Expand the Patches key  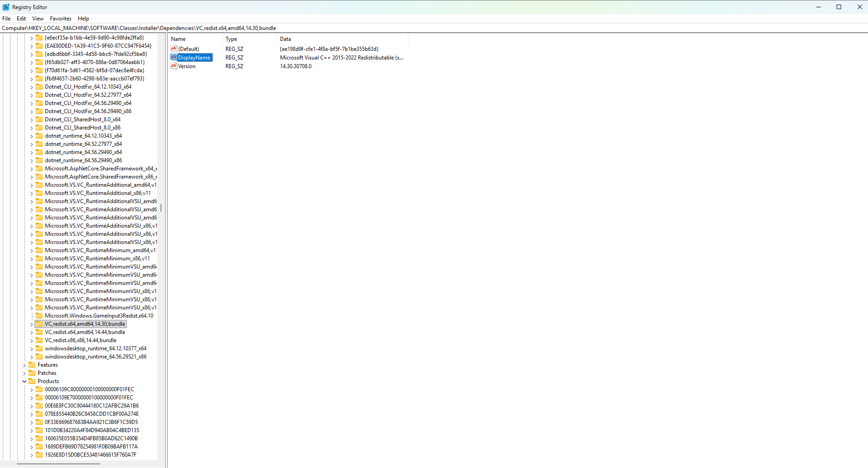coord(24,373)
